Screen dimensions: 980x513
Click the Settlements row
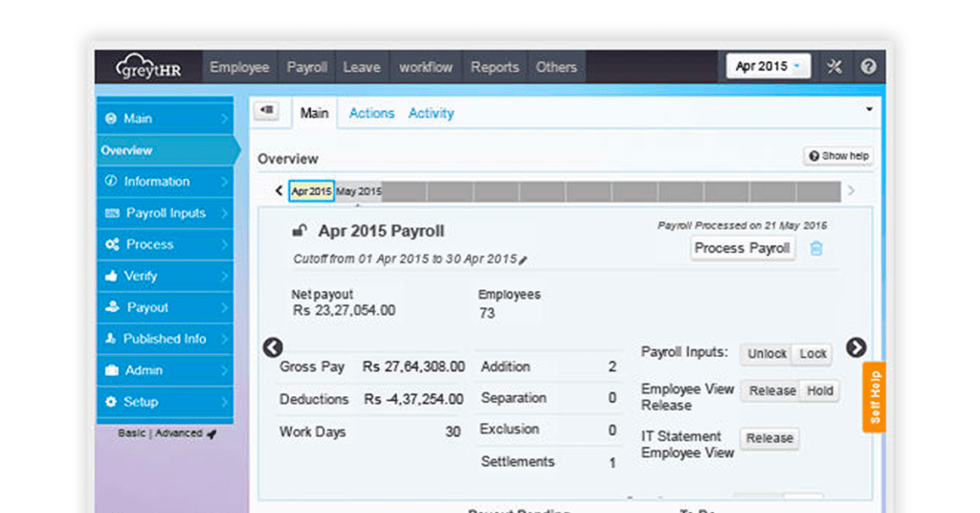pos(548,461)
